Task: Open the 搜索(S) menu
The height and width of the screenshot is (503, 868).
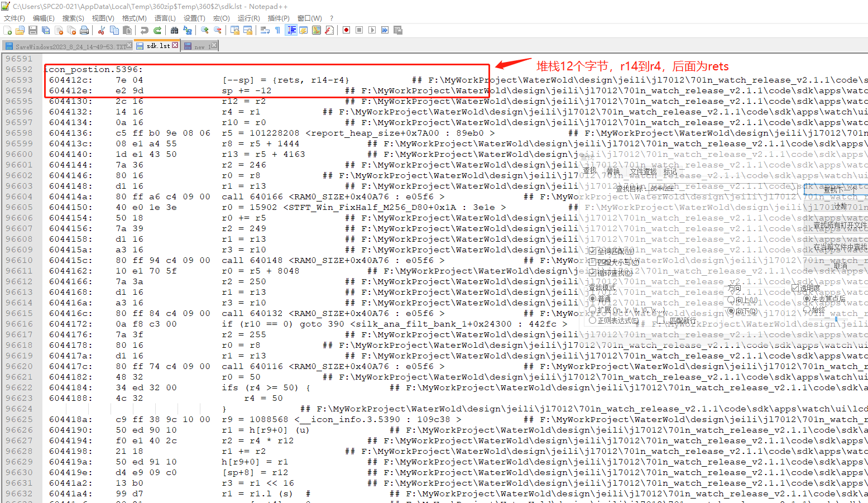Action: pyautogui.click(x=73, y=18)
